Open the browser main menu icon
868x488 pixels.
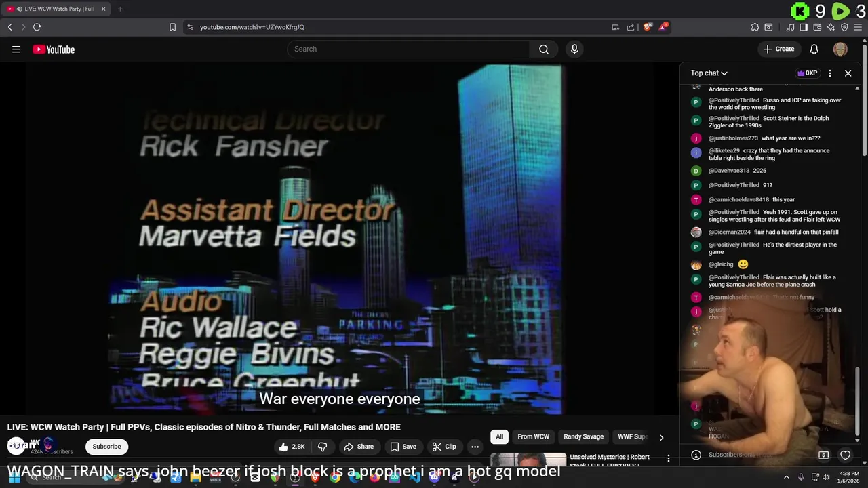(x=859, y=27)
